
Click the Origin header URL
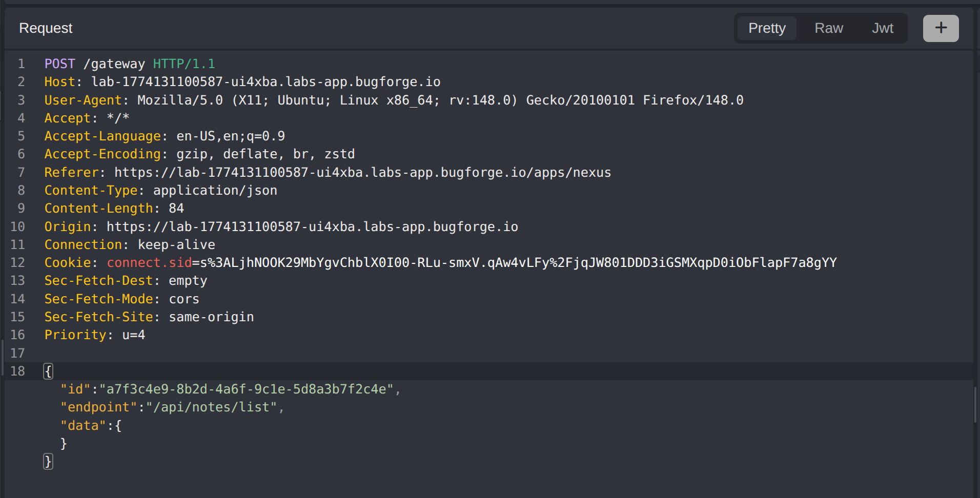[312, 227]
